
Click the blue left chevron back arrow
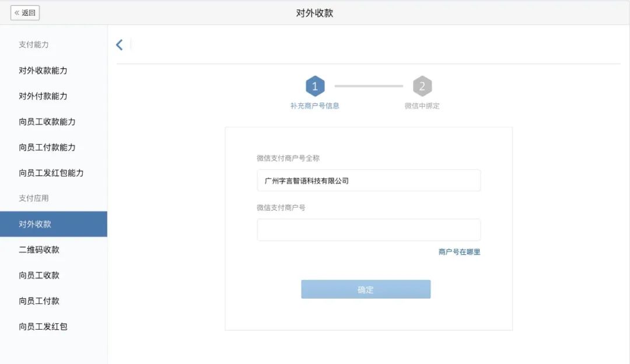120,45
